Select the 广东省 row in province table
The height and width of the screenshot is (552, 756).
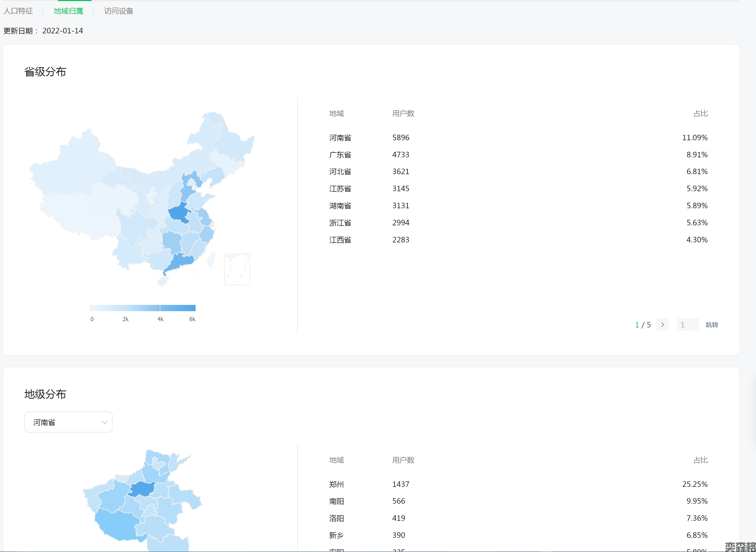tap(340, 155)
